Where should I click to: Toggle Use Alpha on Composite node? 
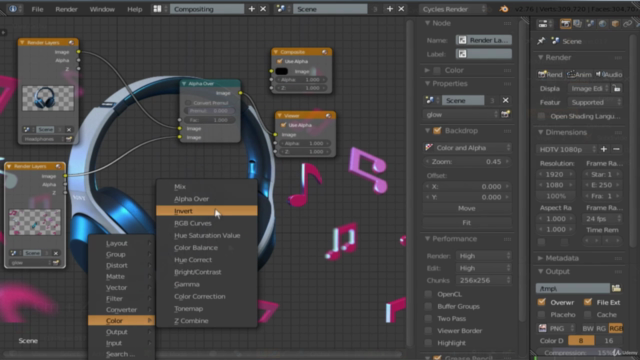click(280, 61)
